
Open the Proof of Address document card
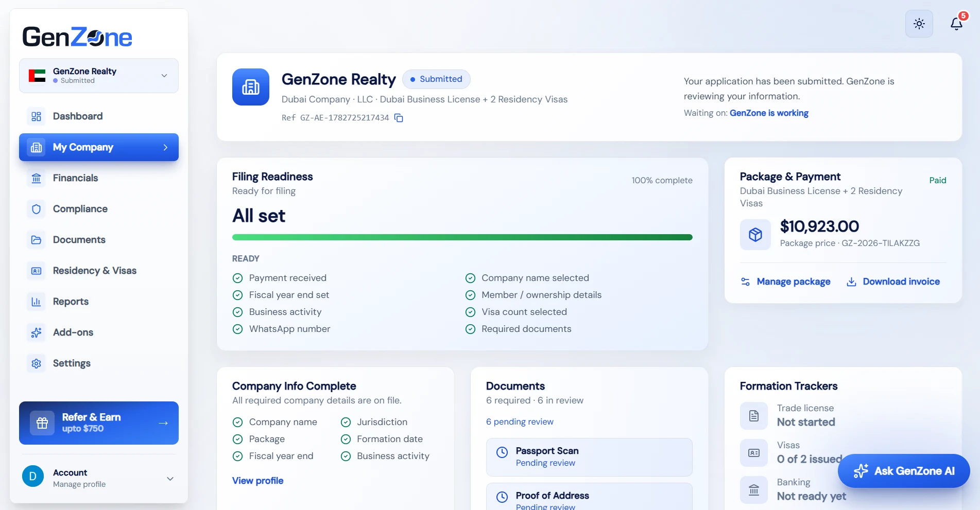pyautogui.click(x=589, y=497)
